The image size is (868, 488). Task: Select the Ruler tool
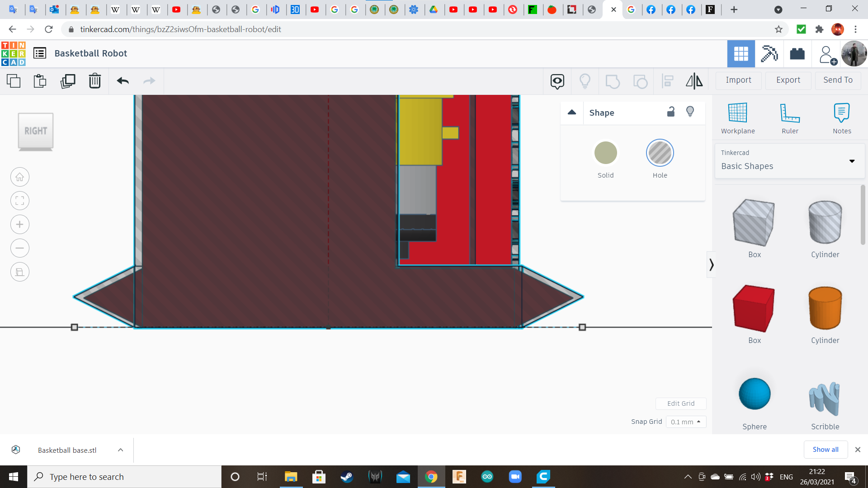click(790, 117)
